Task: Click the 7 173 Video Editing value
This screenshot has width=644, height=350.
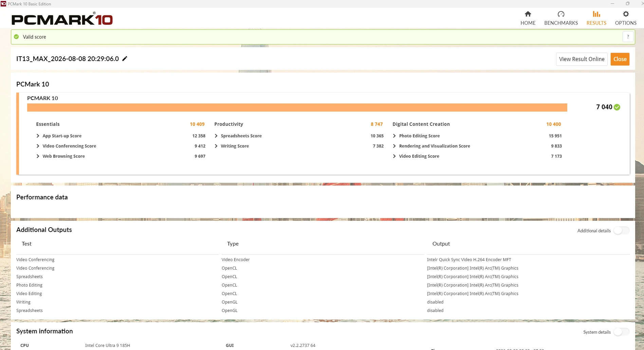Action: tap(556, 156)
